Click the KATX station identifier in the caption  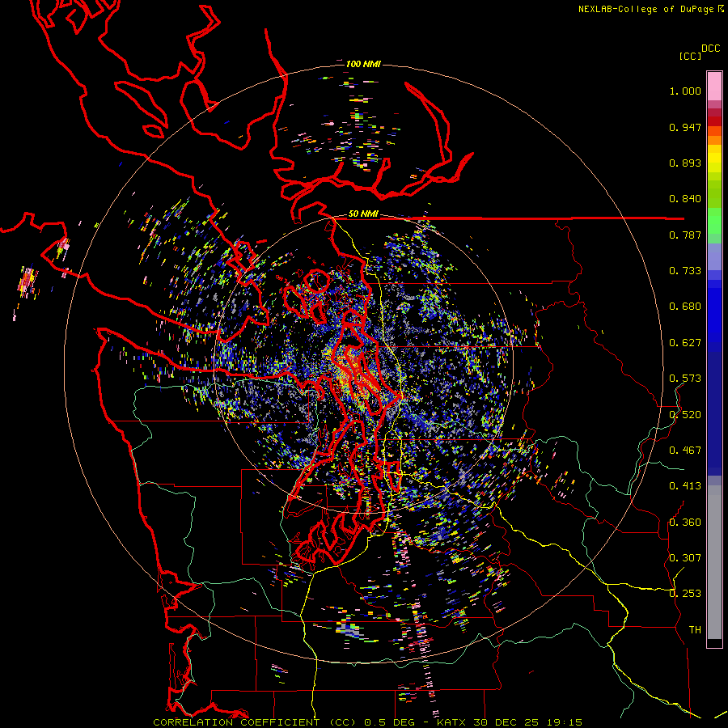click(x=453, y=722)
